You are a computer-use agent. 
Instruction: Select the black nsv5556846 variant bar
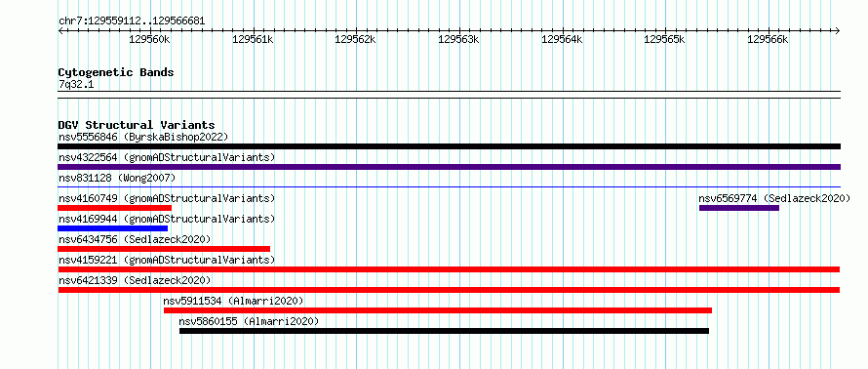[449, 146]
